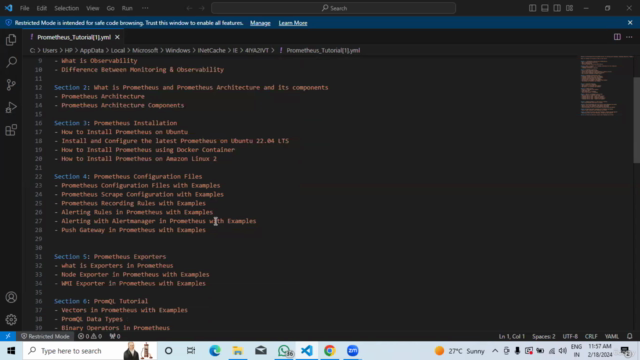
Task: Open the AppData breadcrumb segment
Action: pos(91,50)
